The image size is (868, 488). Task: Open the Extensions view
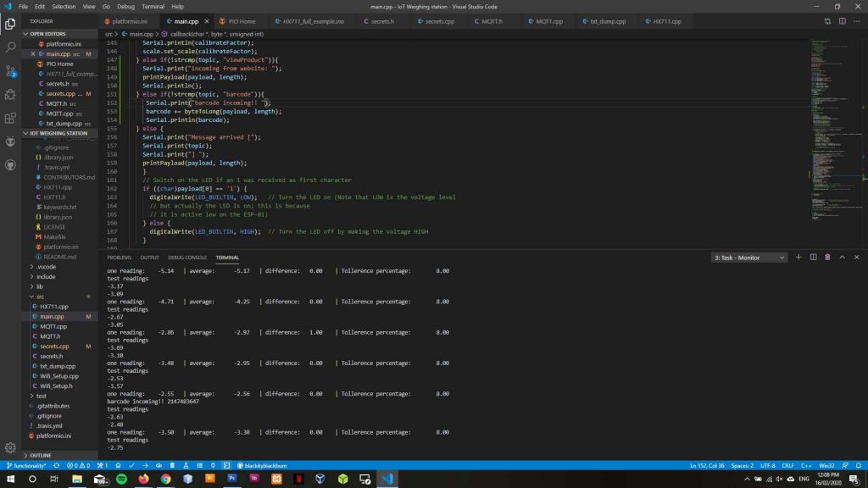(11, 118)
